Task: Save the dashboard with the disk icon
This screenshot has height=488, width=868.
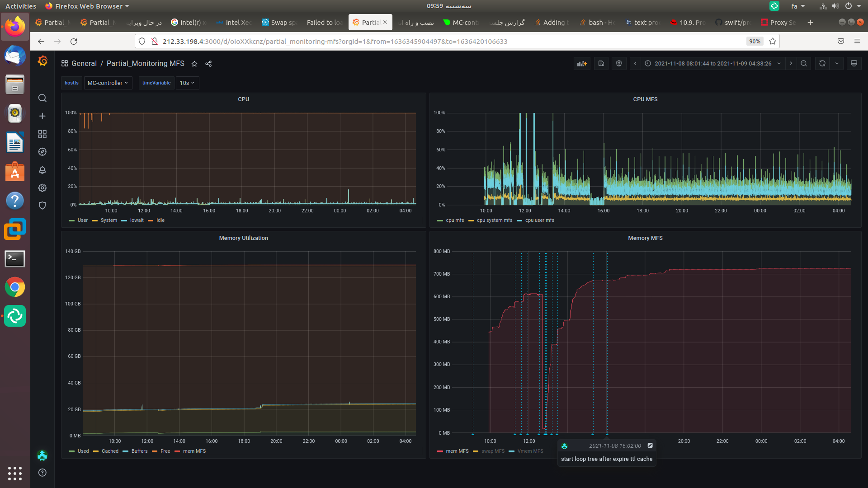Action: (601, 64)
